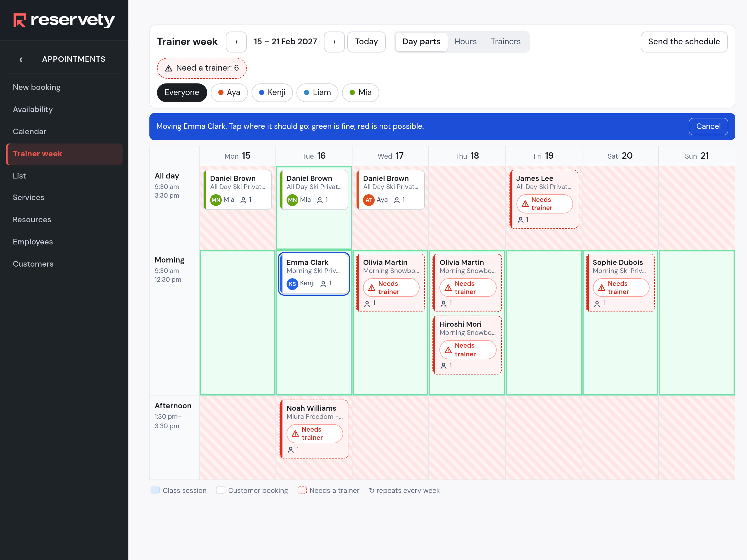
Task: Open Resources in sidebar
Action: [64, 220]
